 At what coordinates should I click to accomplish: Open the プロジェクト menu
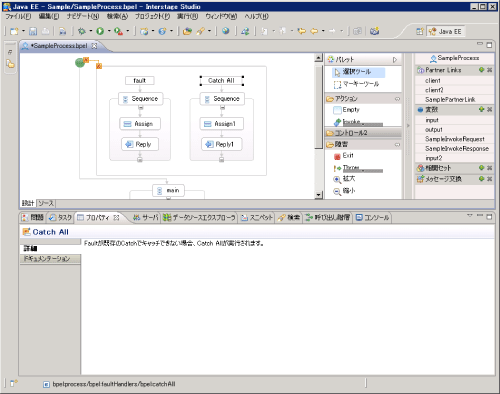click(x=152, y=16)
